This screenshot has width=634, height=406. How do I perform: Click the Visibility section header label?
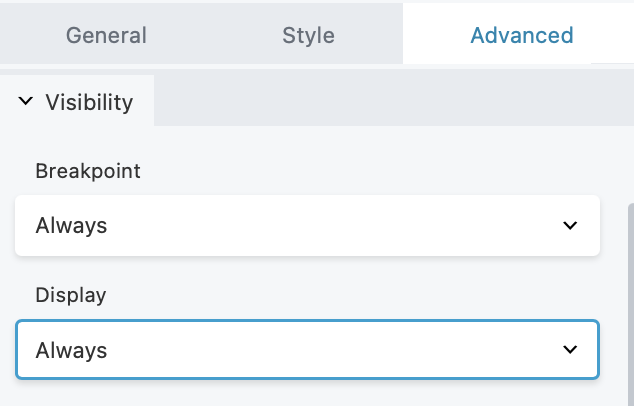tap(89, 101)
